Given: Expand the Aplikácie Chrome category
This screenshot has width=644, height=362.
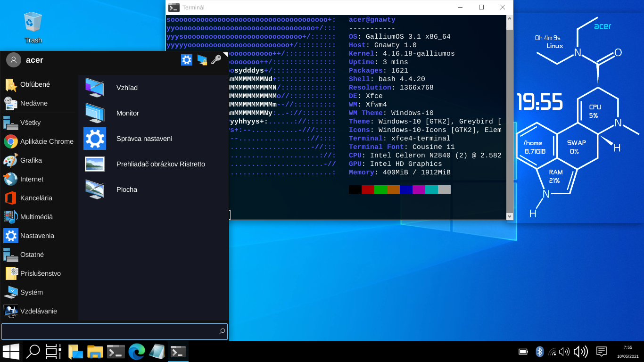Looking at the screenshot, I should click(x=46, y=141).
